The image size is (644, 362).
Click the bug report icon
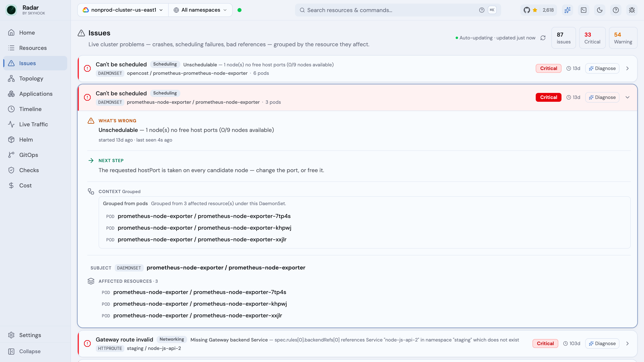click(632, 10)
